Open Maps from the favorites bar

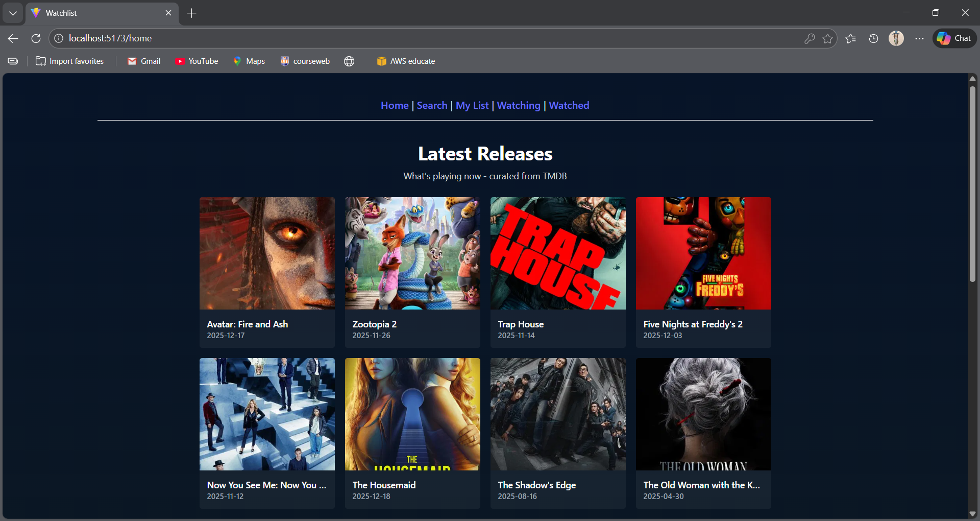tap(249, 61)
